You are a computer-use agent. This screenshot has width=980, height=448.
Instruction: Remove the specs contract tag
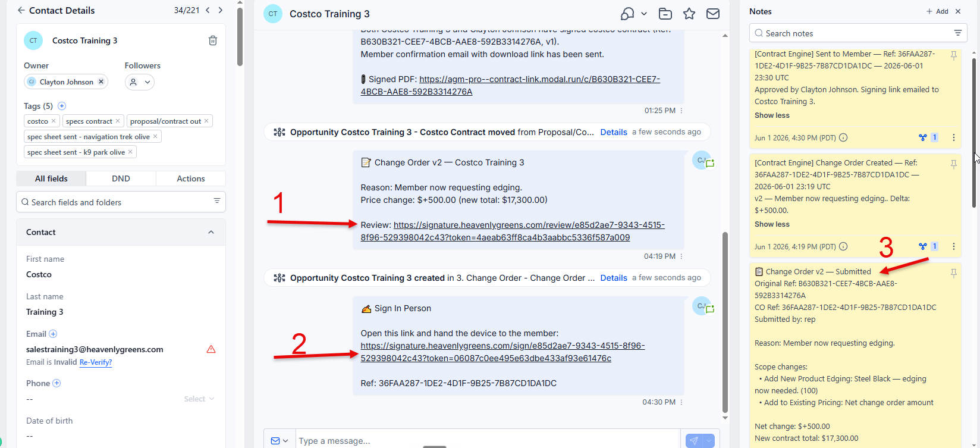118,121
